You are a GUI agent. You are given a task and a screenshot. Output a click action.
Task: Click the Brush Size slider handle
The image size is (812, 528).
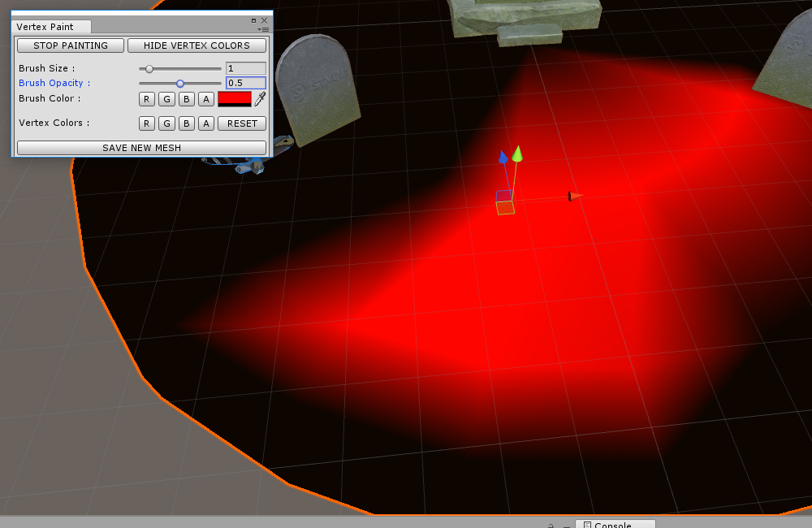tap(149, 68)
